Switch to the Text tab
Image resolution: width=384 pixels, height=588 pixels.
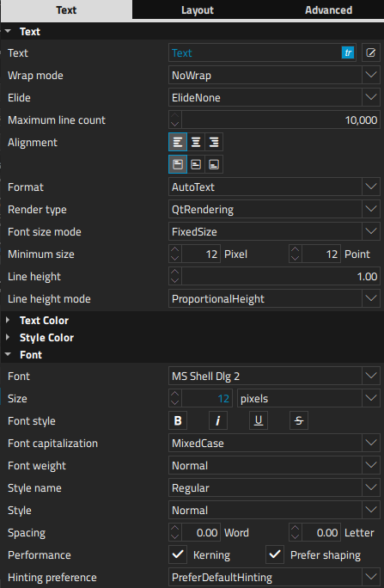(x=66, y=9)
